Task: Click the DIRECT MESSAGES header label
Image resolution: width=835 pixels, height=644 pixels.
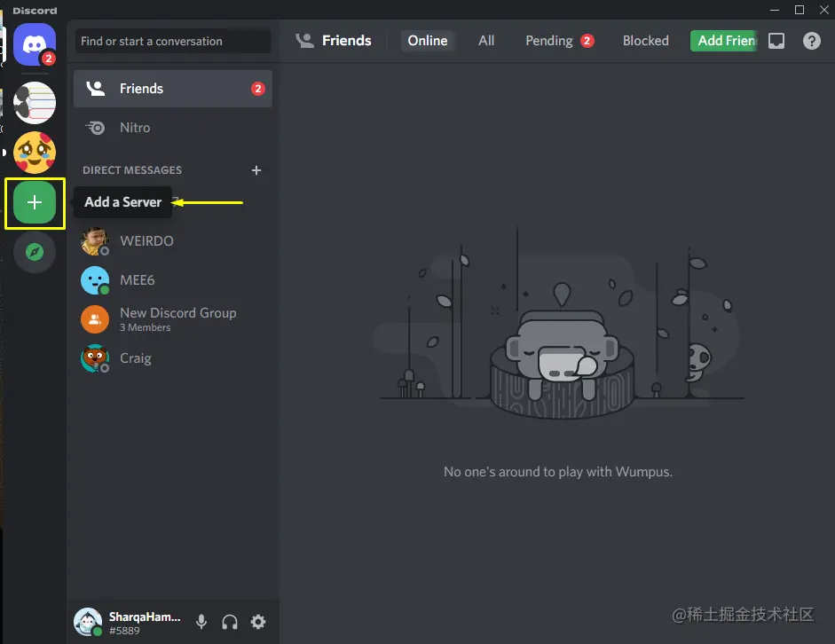Action: (132, 170)
